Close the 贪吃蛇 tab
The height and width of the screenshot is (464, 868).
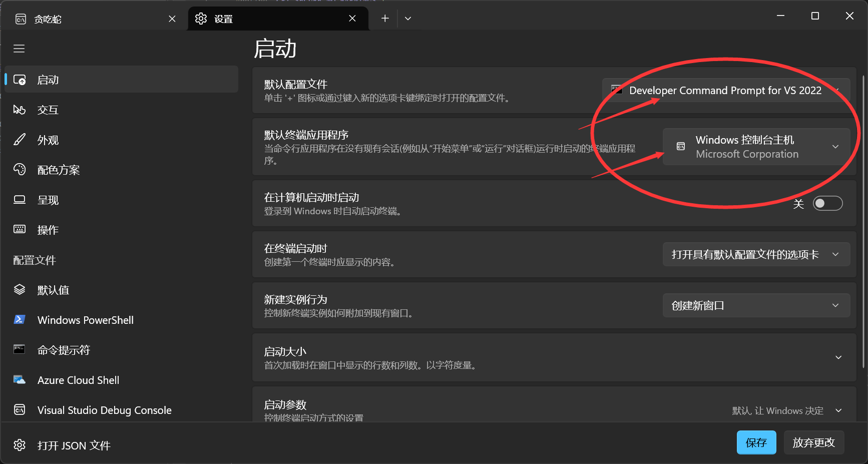(172, 19)
